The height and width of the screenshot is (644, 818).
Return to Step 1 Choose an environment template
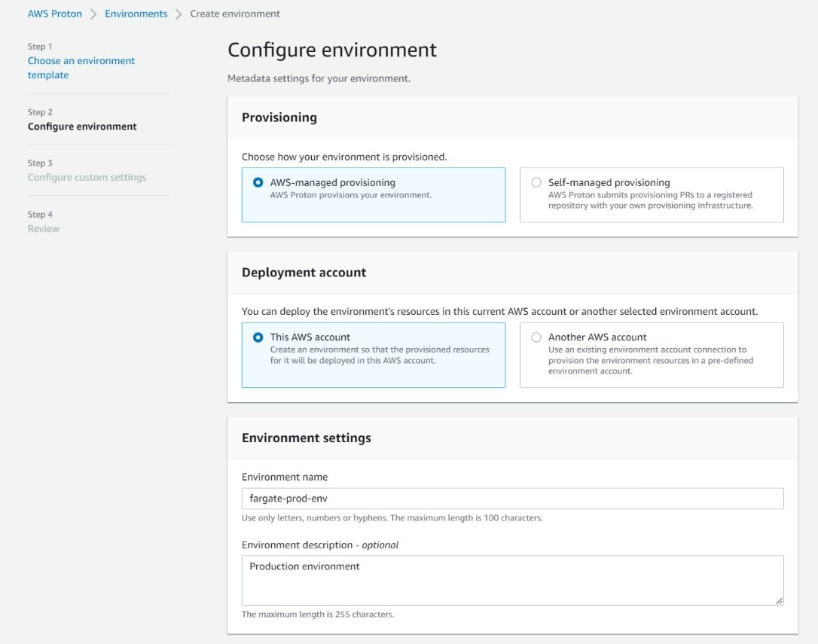coord(81,68)
